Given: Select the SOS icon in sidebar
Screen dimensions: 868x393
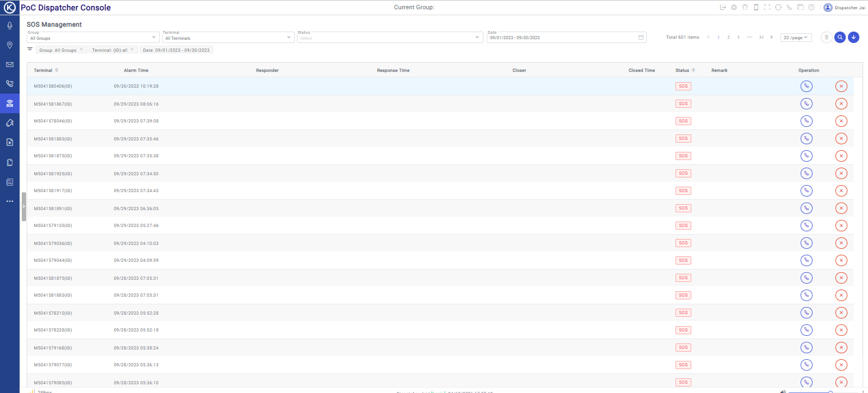Looking at the screenshot, I should click(10, 103).
